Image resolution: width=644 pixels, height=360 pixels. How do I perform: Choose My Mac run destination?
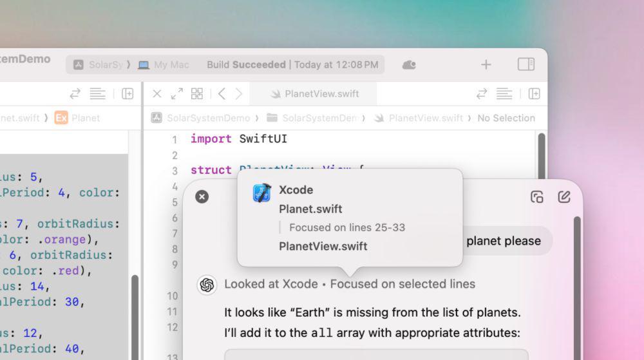[164, 65]
